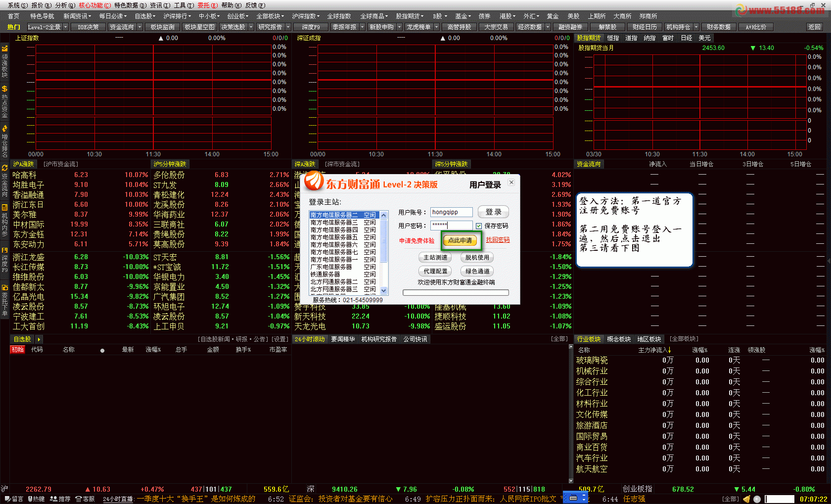Expand the 季报年报 dropdown arrow
This screenshot has height=504, width=831.
tap(362, 27)
